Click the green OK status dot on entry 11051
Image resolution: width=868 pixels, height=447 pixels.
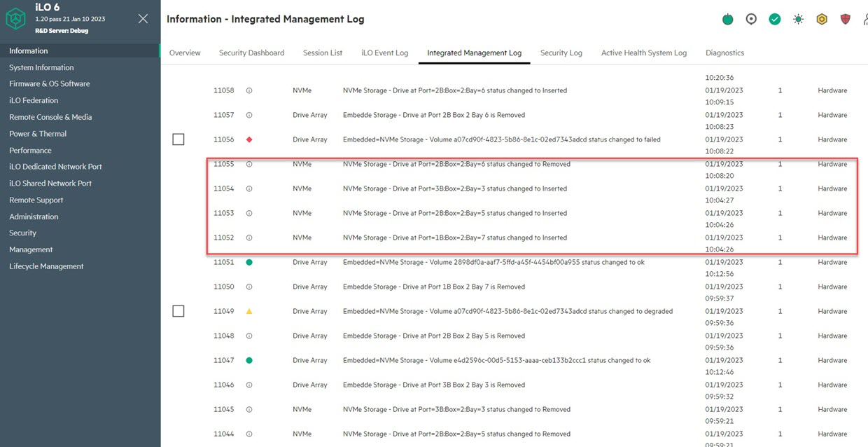(249, 261)
